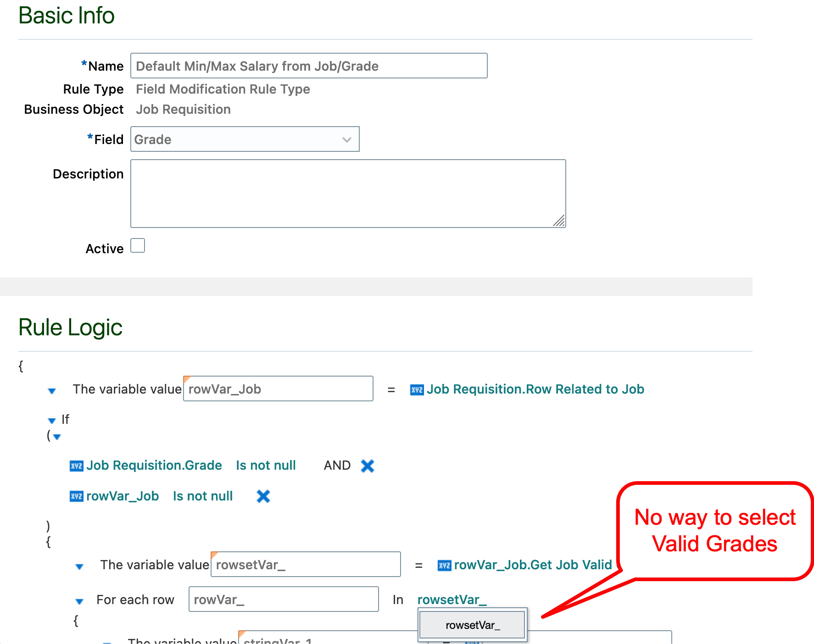814x644 pixels.
Task: Click inside the Description text area
Action: pyautogui.click(x=348, y=193)
